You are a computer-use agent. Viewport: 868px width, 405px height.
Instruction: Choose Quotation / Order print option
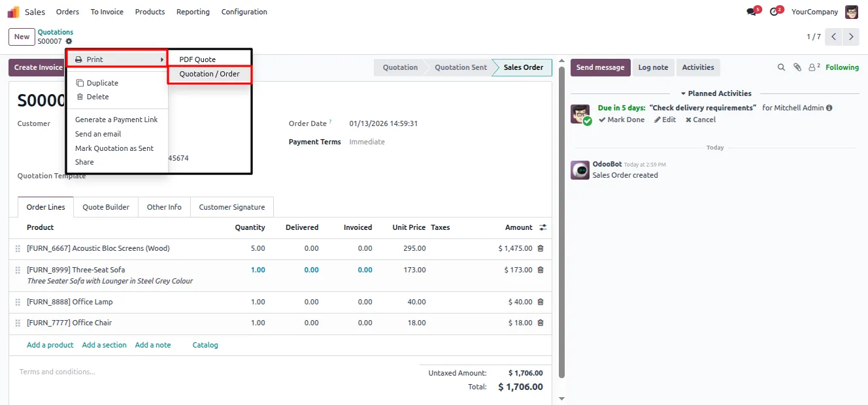point(209,74)
